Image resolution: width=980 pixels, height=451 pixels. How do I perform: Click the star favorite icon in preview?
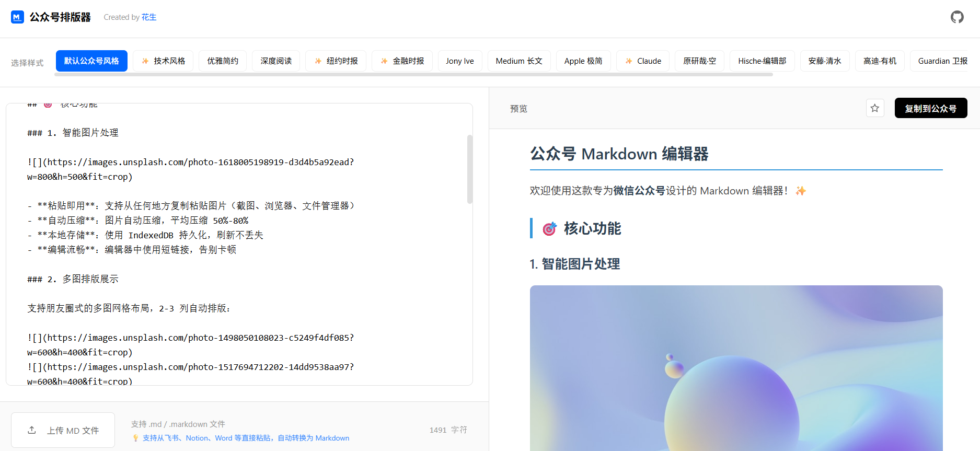pos(874,108)
